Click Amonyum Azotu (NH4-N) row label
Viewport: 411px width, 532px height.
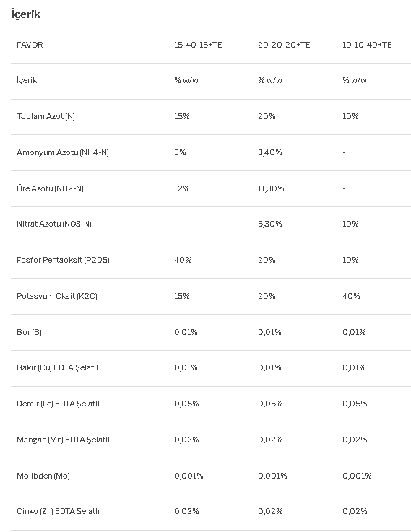pyautogui.click(x=63, y=152)
